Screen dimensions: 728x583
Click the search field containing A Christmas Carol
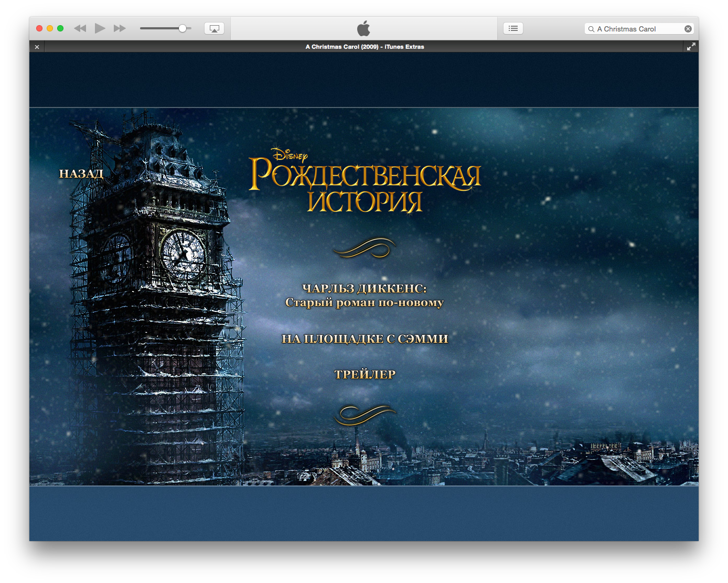pos(639,29)
